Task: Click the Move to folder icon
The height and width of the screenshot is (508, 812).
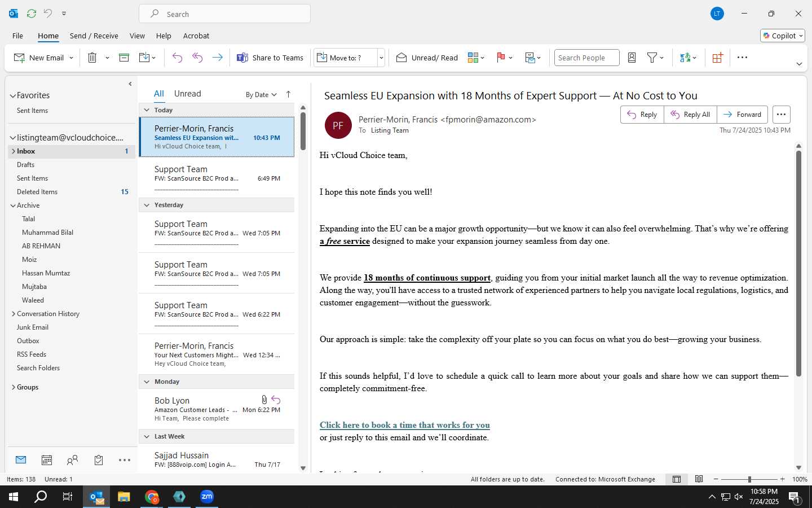Action: tap(144, 58)
